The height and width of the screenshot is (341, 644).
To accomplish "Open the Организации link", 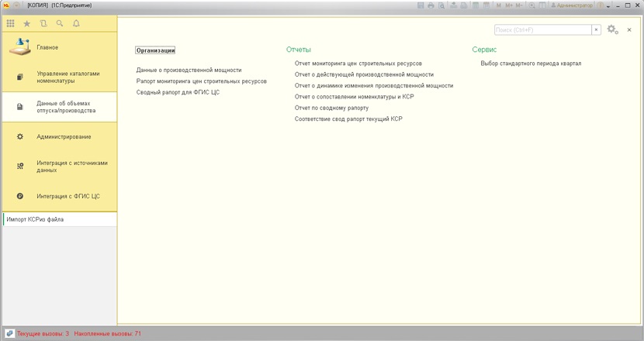I will pyautogui.click(x=155, y=50).
